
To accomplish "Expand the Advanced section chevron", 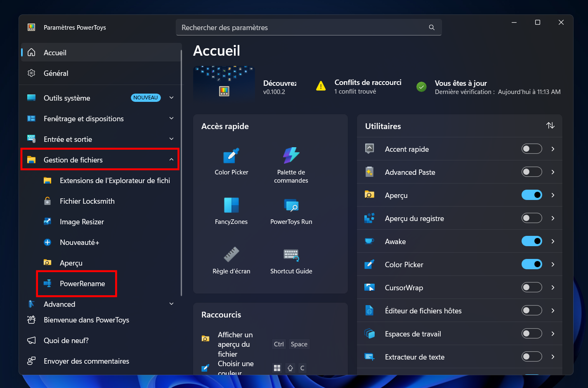I will click(171, 304).
